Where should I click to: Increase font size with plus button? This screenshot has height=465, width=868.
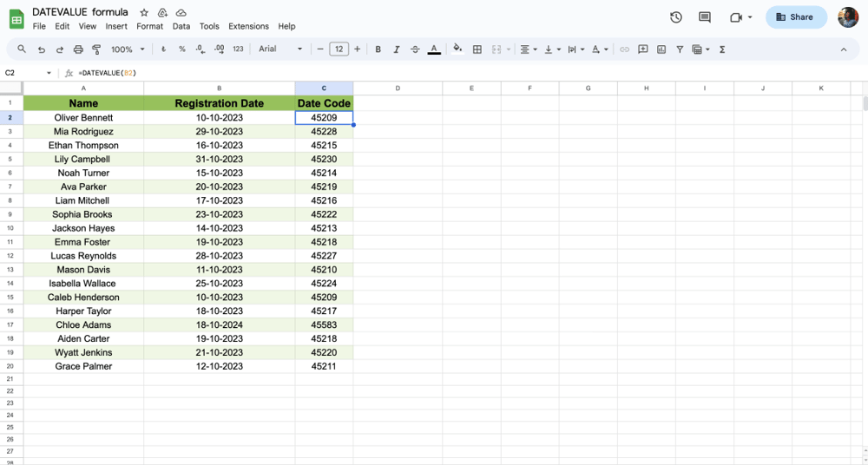357,49
